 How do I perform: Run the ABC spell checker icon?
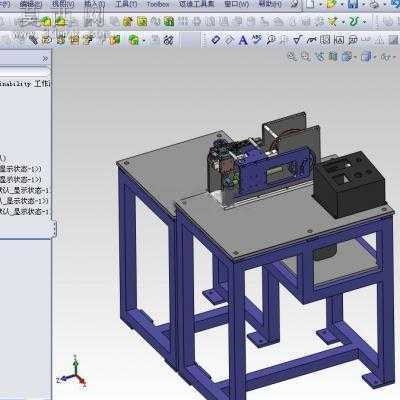click(x=257, y=40)
